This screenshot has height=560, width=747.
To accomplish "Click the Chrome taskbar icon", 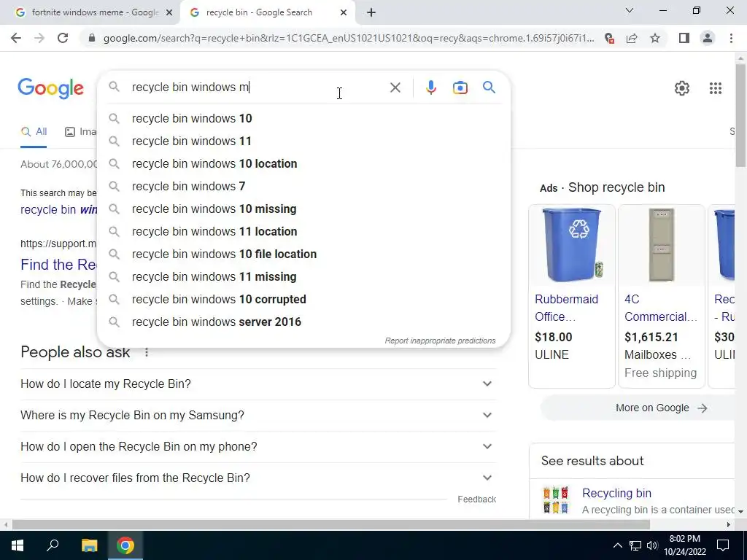I will point(125,545).
